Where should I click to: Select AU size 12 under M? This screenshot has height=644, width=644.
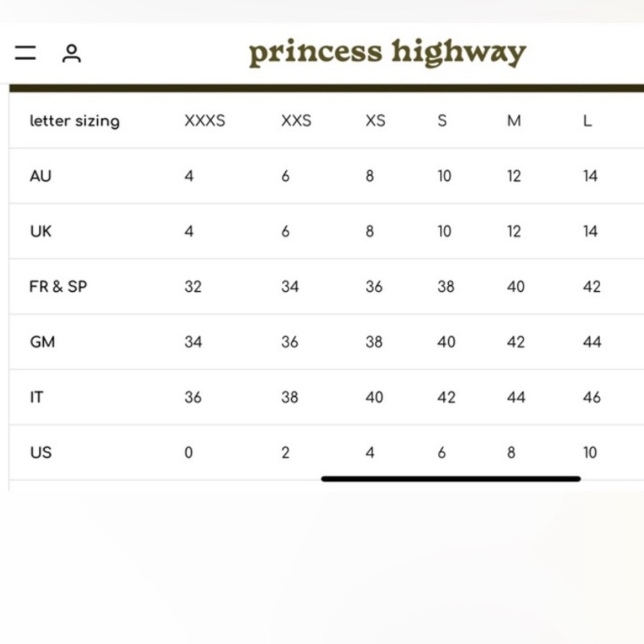pyautogui.click(x=514, y=176)
